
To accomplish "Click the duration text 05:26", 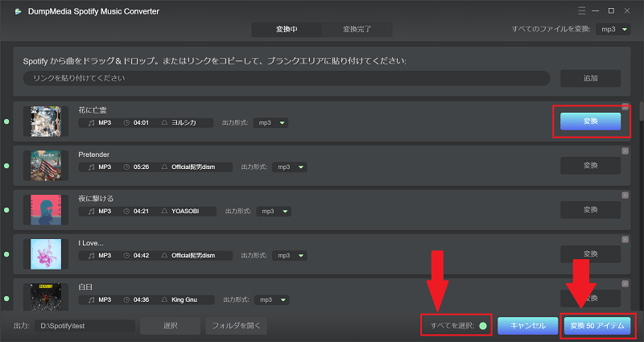I will 142,167.
